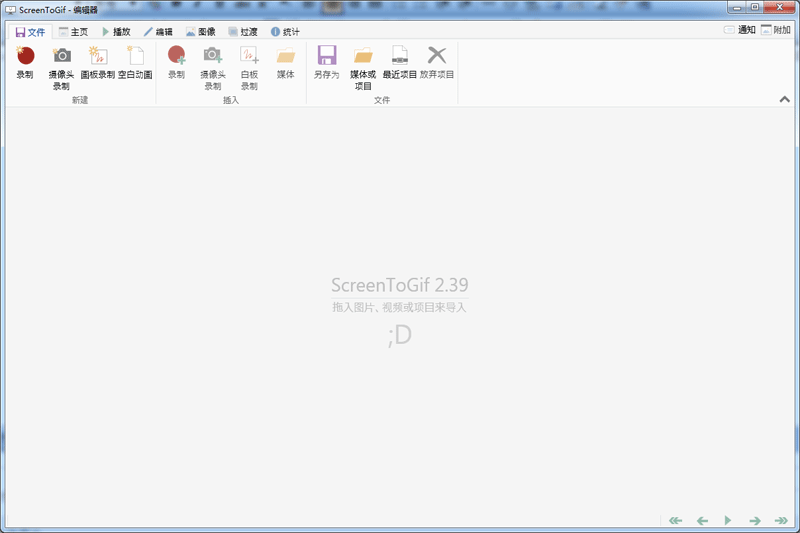The height and width of the screenshot is (533, 800).
Task: Select the 图像 ribbon tab
Action: tap(201, 32)
